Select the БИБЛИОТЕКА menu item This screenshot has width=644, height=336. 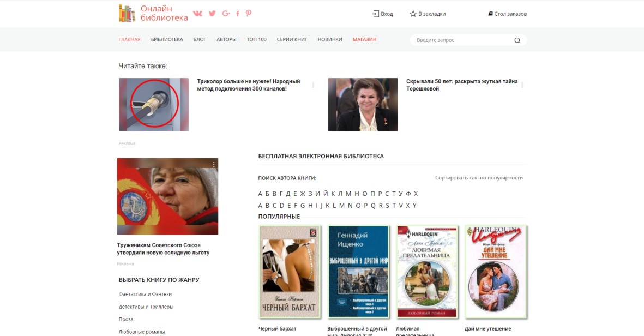coord(167,39)
